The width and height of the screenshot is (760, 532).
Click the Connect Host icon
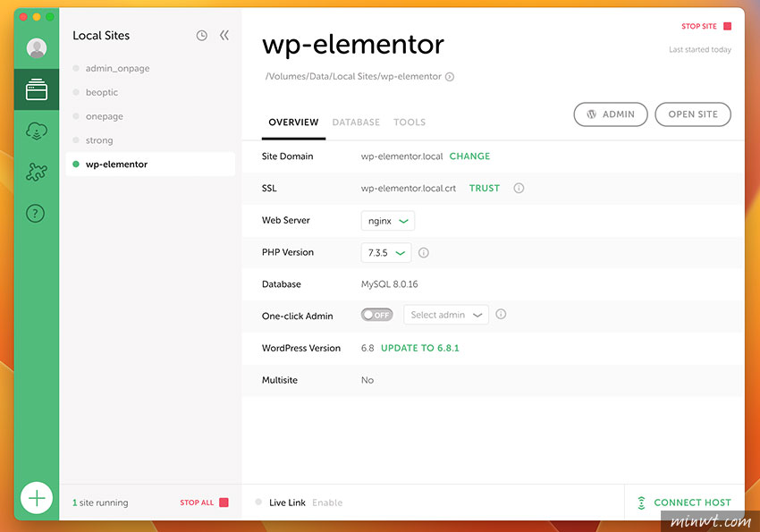tap(641, 502)
